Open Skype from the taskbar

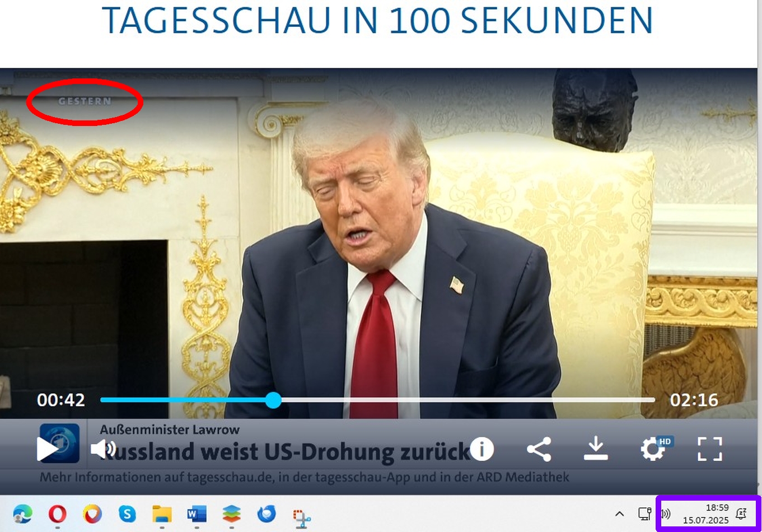[127, 514]
